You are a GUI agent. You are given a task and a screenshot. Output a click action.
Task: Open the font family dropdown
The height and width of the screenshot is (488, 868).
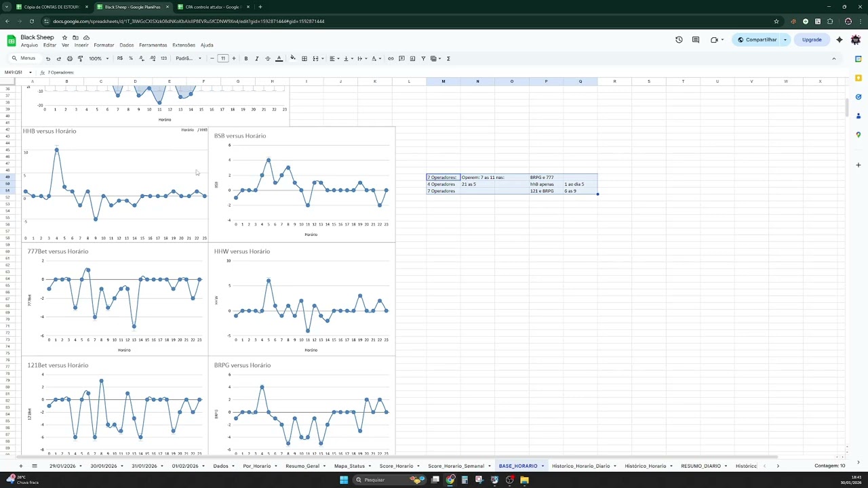pyautogui.click(x=189, y=58)
